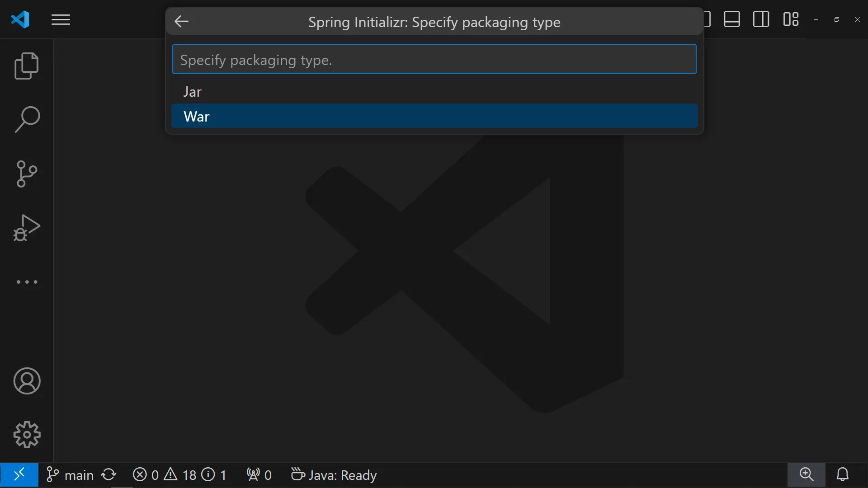The width and height of the screenshot is (868, 488).
Task: Expand additional views ellipsis in activity bar
Action: coord(27,282)
